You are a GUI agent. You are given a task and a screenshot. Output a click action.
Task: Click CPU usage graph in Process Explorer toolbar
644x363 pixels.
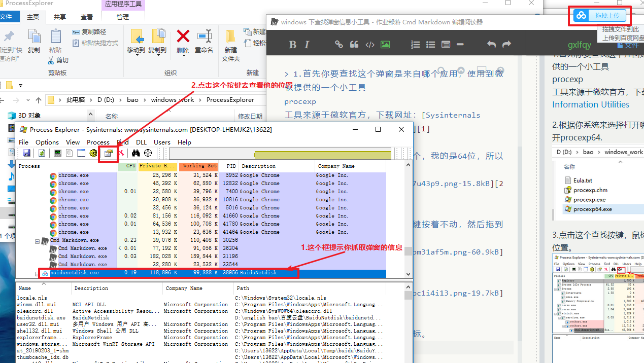tap(280, 154)
